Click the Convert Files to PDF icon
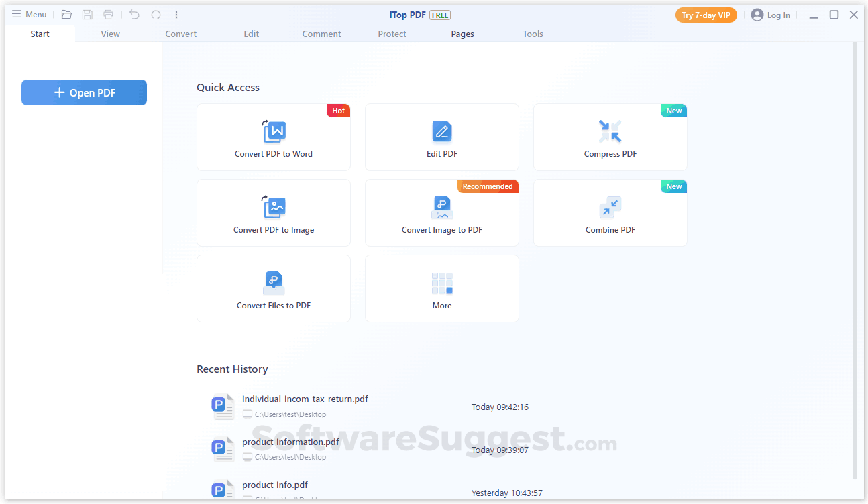The height and width of the screenshot is (504, 868). [274, 283]
